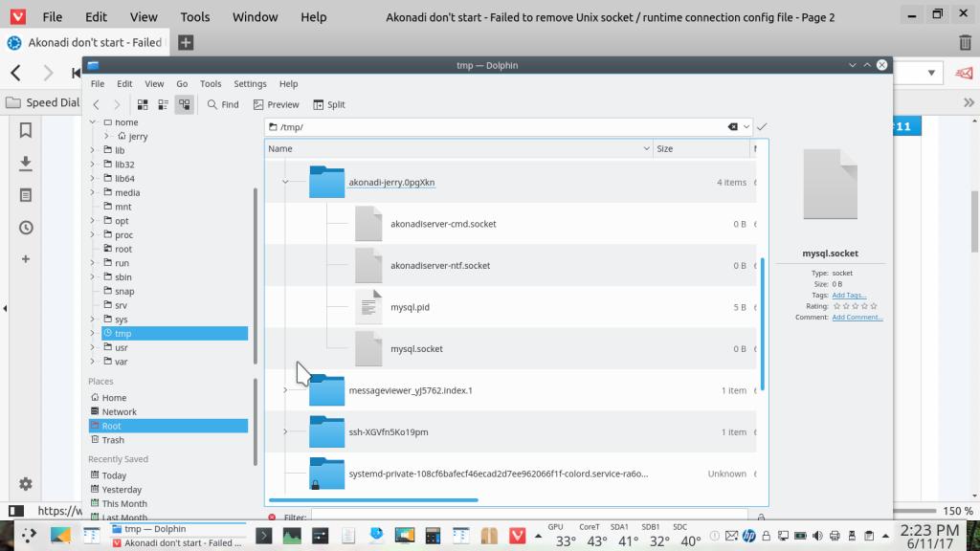
Task: Expand the ssh-XGVfn5Ko19pm folder
Action: point(285,431)
